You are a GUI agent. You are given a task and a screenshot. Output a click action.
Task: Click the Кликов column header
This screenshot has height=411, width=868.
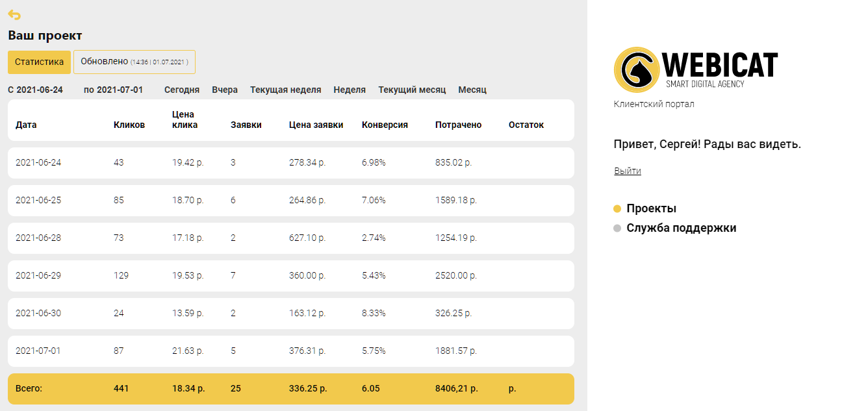tap(129, 125)
